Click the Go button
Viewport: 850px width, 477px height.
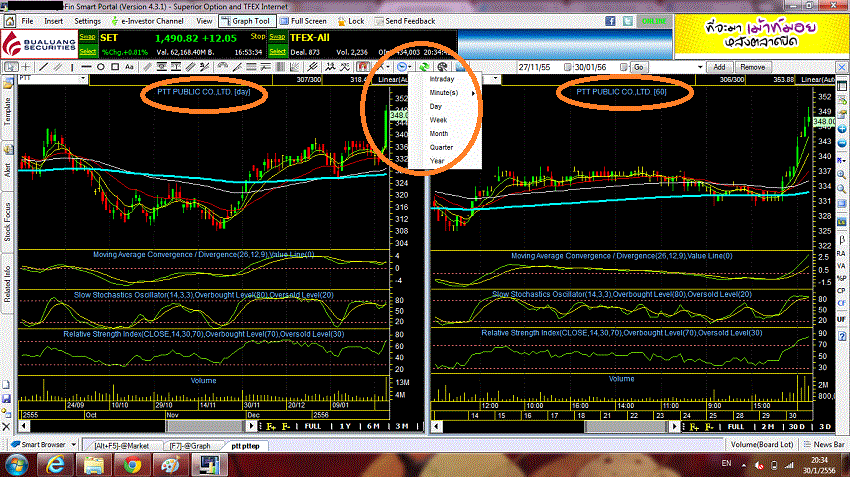(639, 67)
